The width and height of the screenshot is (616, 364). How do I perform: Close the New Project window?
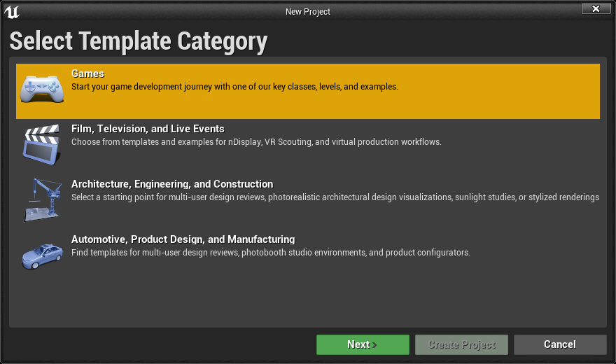pyautogui.click(x=596, y=8)
